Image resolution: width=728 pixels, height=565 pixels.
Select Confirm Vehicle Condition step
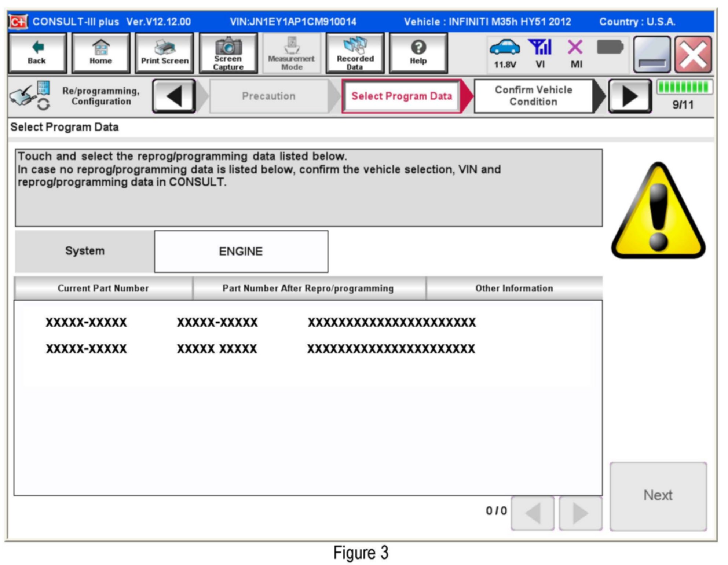pos(533,96)
